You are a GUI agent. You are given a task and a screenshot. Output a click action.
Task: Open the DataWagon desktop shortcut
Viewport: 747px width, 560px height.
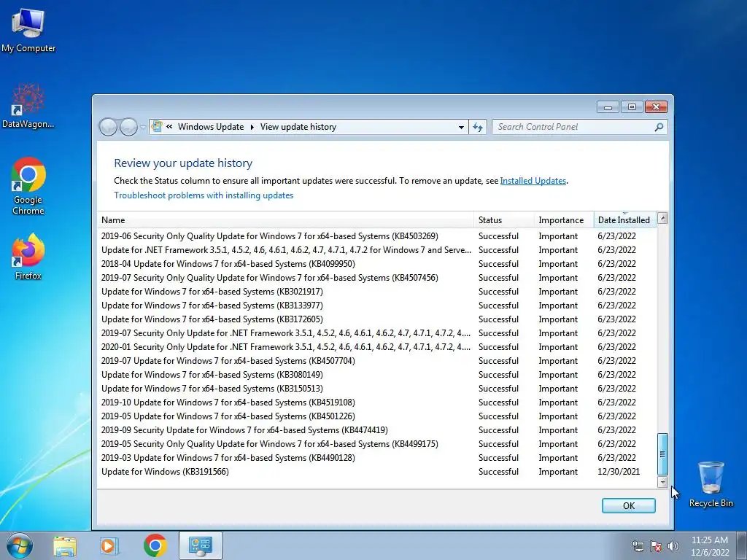click(x=28, y=106)
